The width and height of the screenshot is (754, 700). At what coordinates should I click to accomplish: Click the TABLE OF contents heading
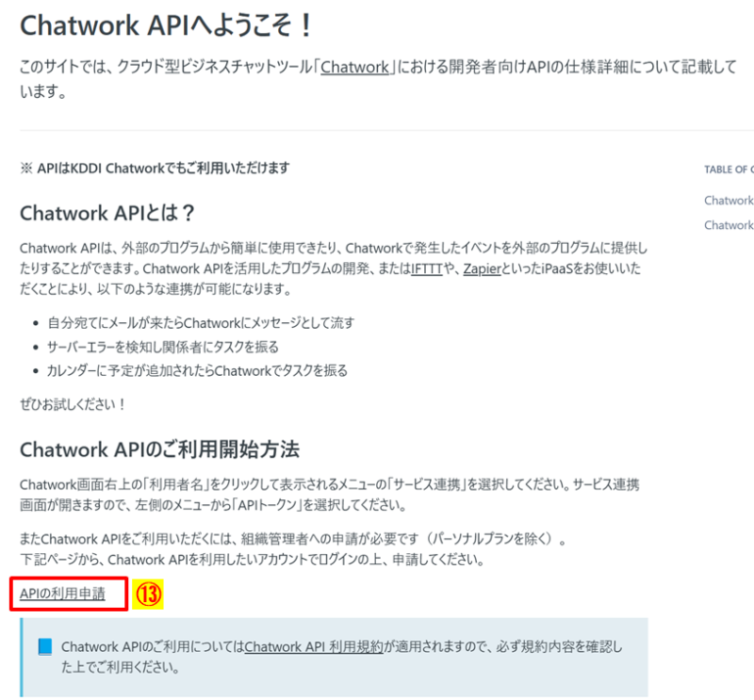click(729, 170)
